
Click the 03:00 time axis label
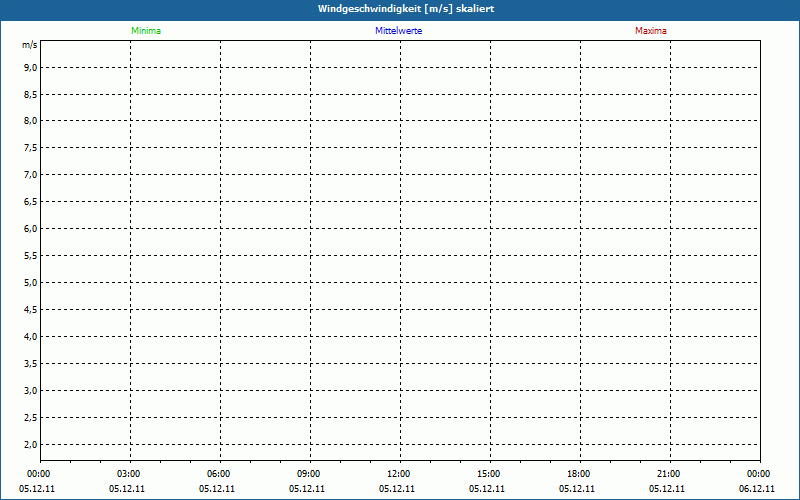(129, 474)
